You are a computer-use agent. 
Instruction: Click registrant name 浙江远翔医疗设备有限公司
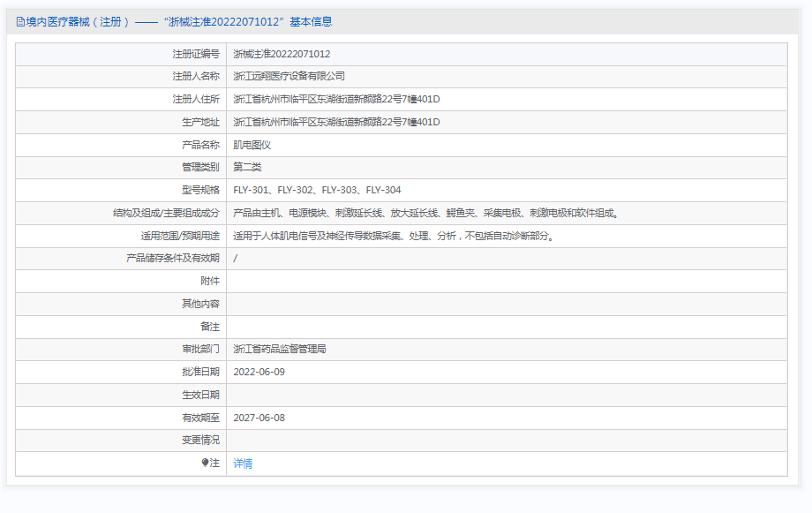pos(289,77)
